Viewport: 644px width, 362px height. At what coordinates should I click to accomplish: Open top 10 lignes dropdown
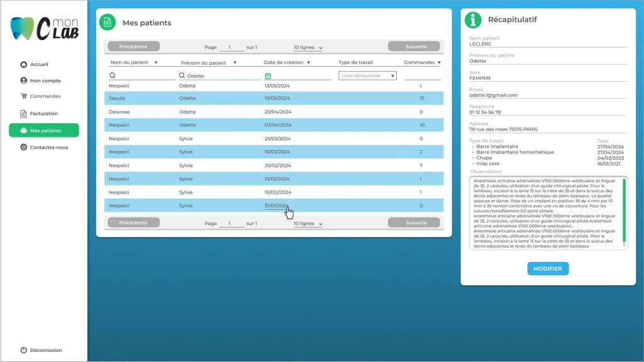[308, 48]
